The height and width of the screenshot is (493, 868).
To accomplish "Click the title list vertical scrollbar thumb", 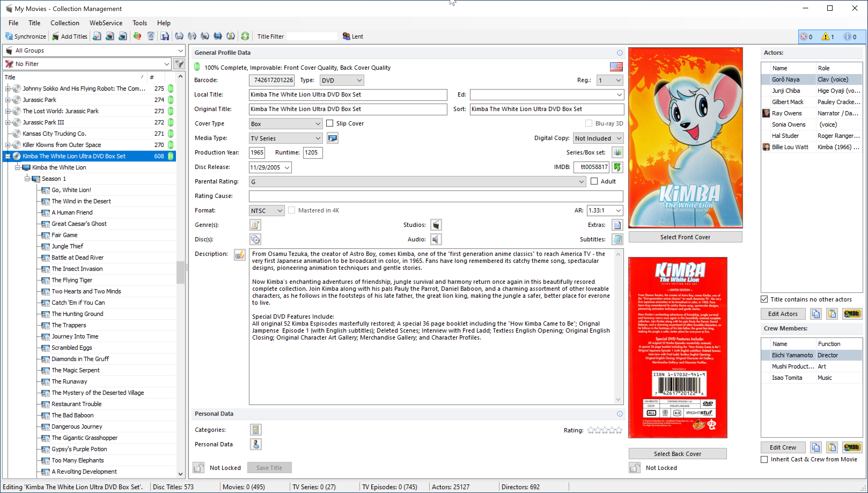I will tap(181, 273).
